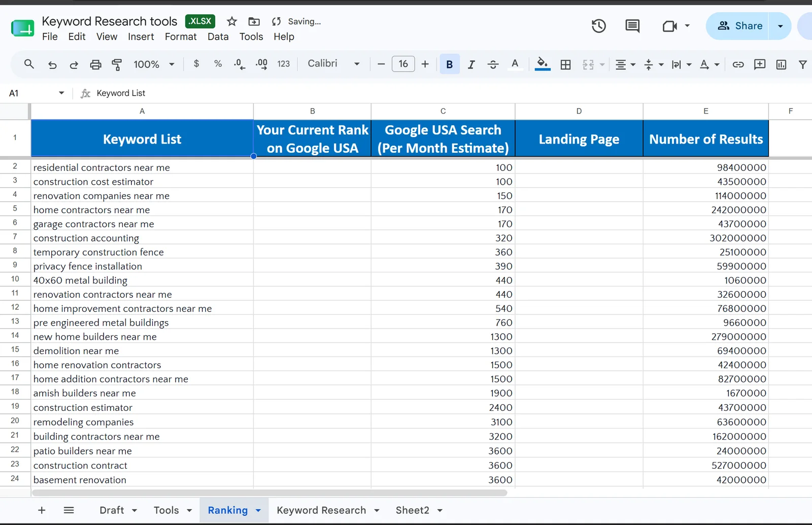This screenshot has height=525, width=812.
Task: Switch to the Draft sheet tab
Action: point(112,510)
